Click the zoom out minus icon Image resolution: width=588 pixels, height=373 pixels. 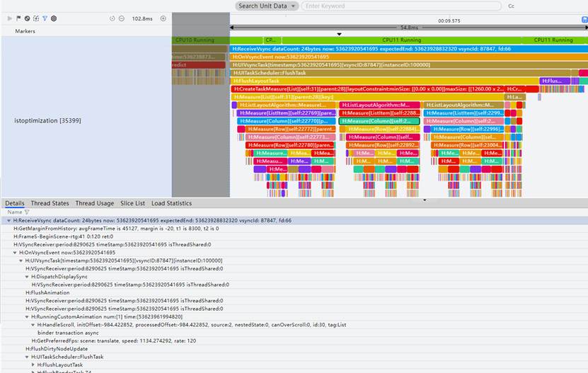(x=122, y=18)
